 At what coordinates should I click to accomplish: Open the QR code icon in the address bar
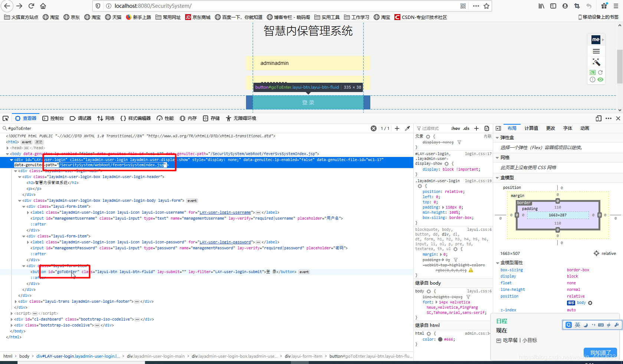point(463,6)
